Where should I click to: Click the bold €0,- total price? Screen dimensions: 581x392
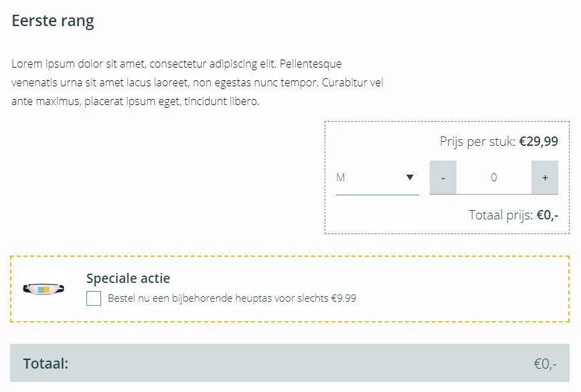(548, 215)
